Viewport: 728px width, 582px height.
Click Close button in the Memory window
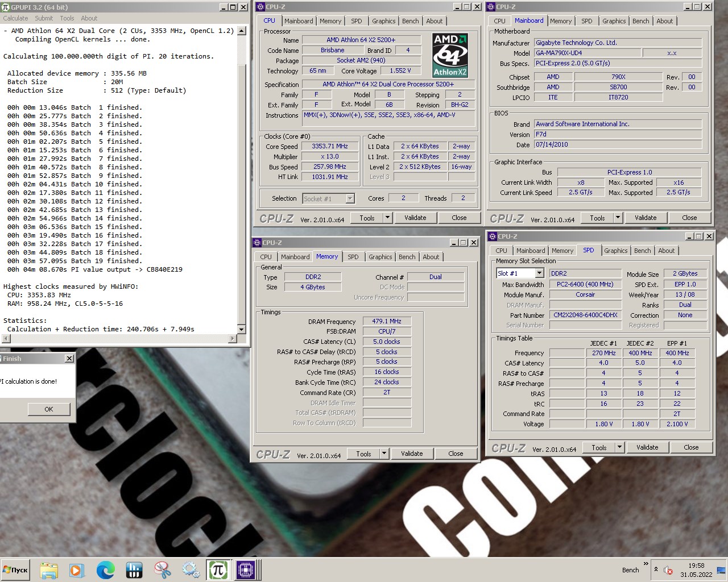pos(456,454)
